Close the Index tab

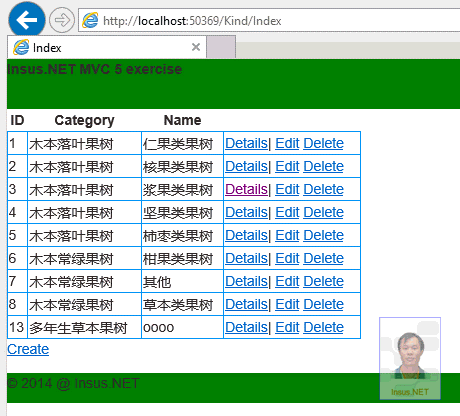tap(196, 47)
